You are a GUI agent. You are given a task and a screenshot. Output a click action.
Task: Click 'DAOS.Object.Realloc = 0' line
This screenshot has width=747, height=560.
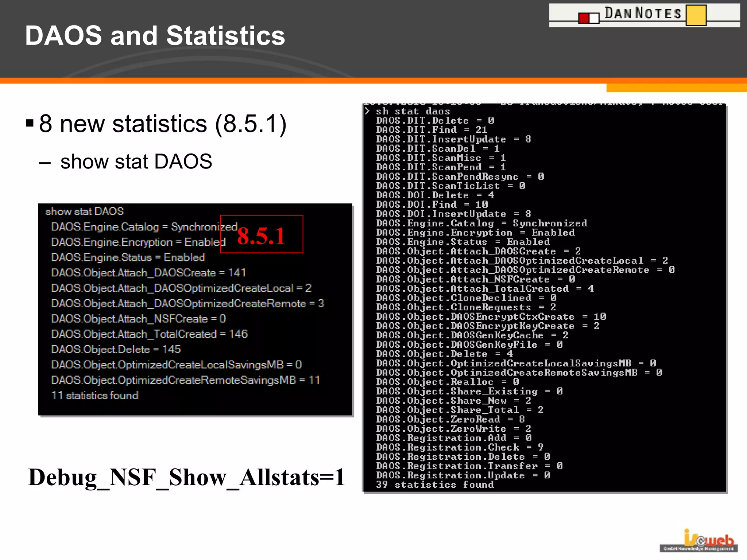448,382
